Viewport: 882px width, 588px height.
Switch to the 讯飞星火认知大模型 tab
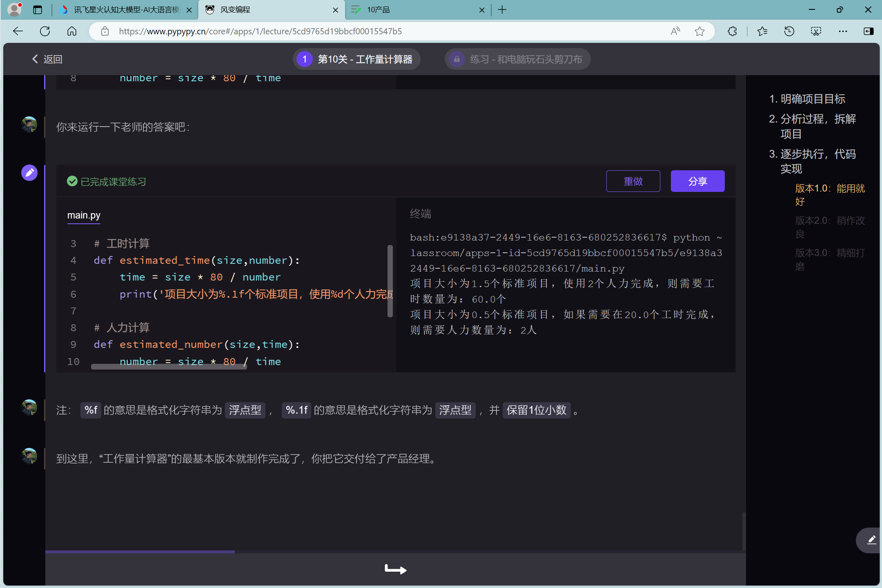point(126,10)
